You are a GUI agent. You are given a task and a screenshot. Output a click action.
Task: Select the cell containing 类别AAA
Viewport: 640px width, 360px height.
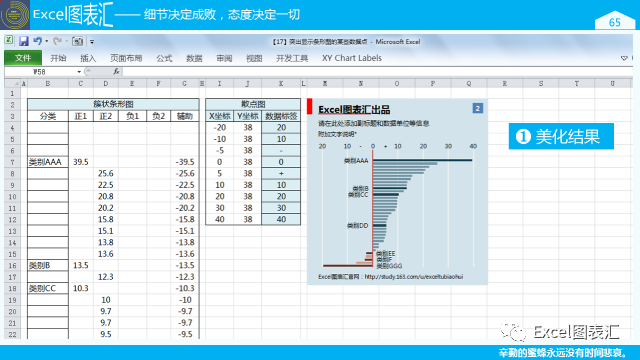click(x=48, y=162)
